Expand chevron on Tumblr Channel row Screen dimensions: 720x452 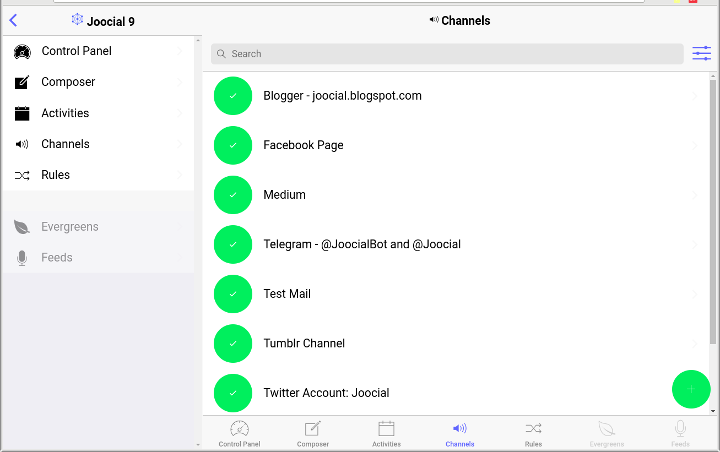(x=695, y=344)
